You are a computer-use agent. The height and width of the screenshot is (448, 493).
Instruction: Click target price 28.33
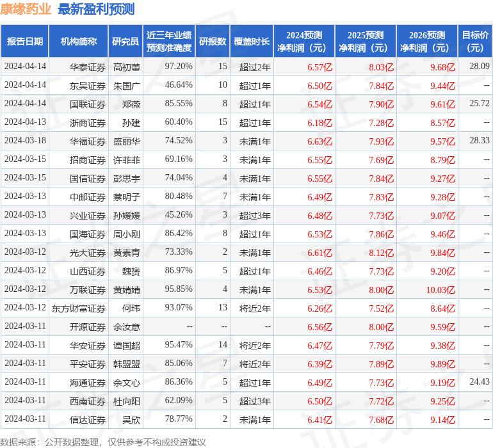pyautogui.click(x=480, y=141)
